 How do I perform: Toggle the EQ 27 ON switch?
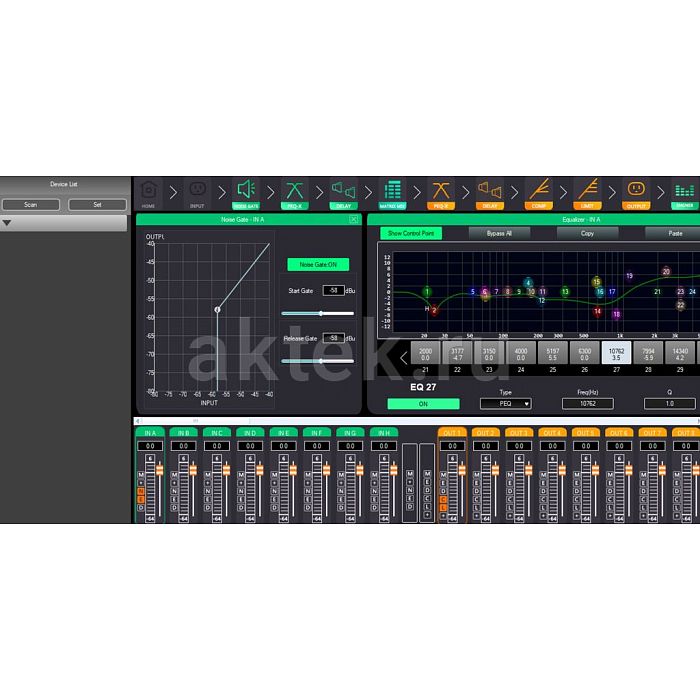click(423, 404)
